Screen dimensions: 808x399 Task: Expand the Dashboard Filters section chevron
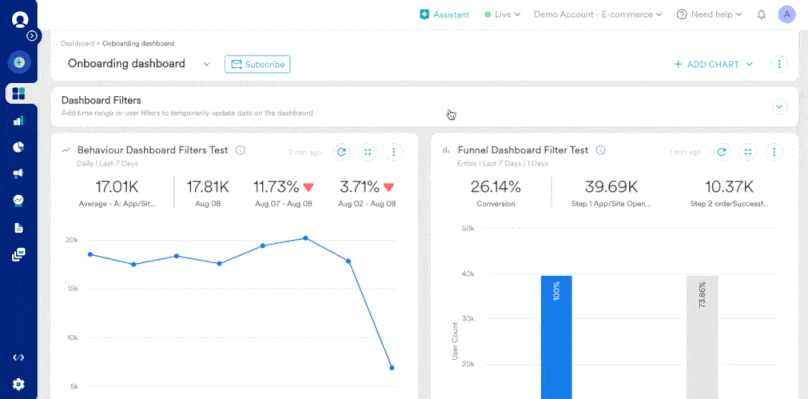tap(779, 107)
